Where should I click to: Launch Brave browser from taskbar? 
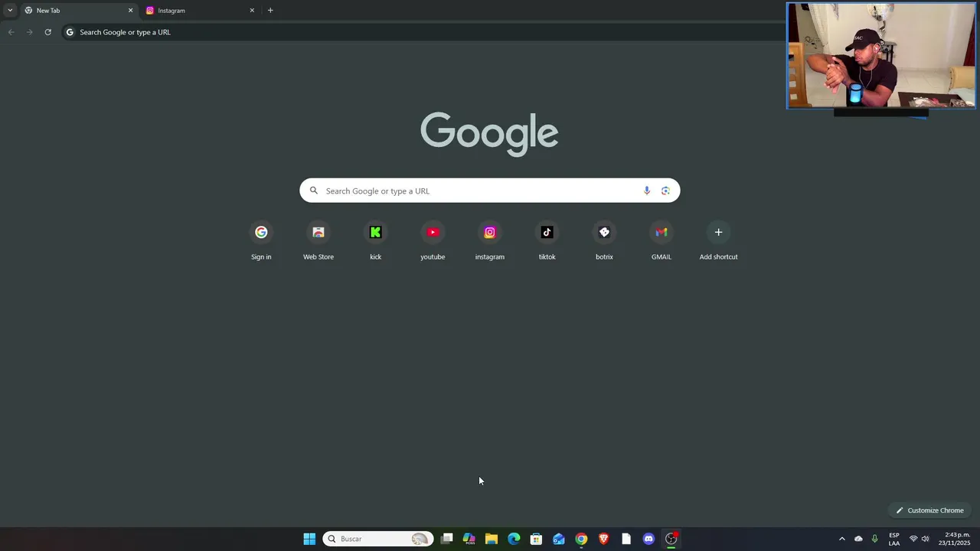603,539
